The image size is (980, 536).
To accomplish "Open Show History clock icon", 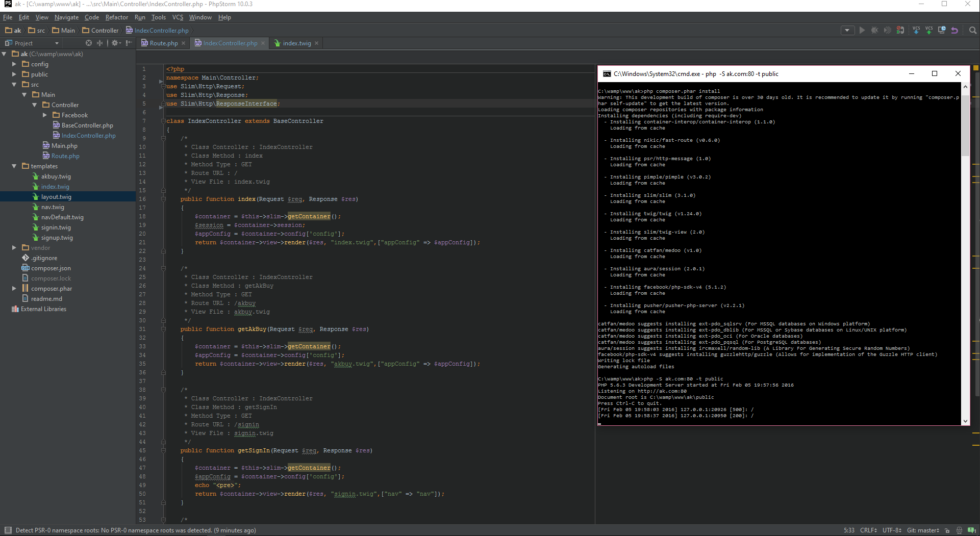I will pyautogui.click(x=942, y=31).
